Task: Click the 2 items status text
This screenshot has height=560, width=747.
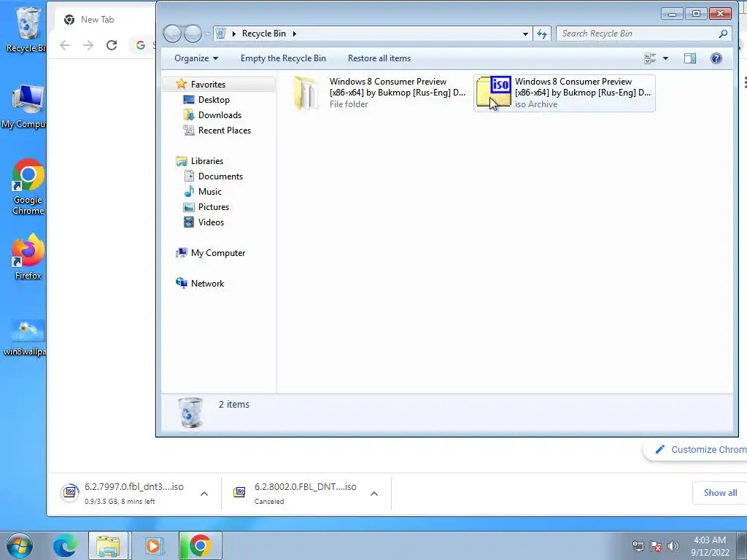Action: (x=234, y=404)
